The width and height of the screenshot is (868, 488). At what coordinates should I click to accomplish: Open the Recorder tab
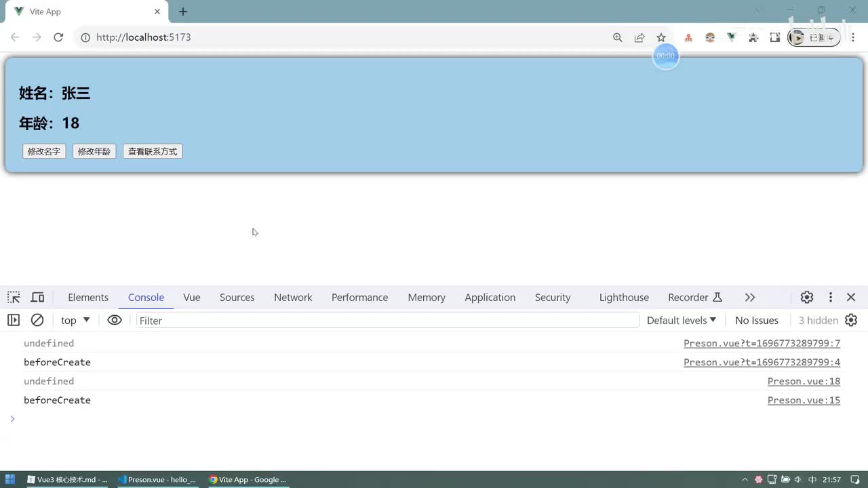tap(695, 298)
